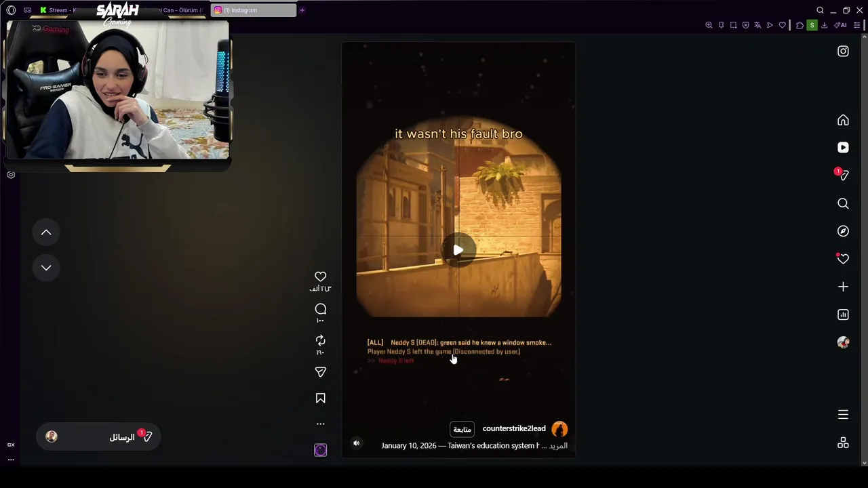Click the green S extension icon

point(812,25)
